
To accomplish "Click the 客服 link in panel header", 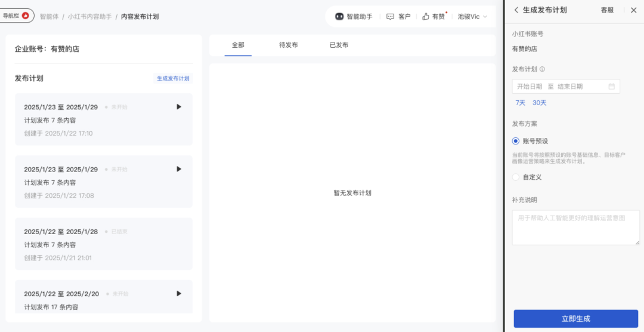I will 607,10.
